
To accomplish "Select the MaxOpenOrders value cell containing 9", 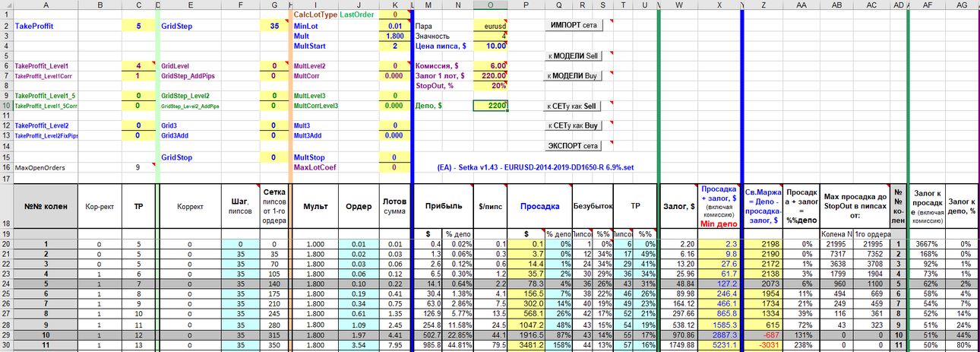I will (138, 167).
